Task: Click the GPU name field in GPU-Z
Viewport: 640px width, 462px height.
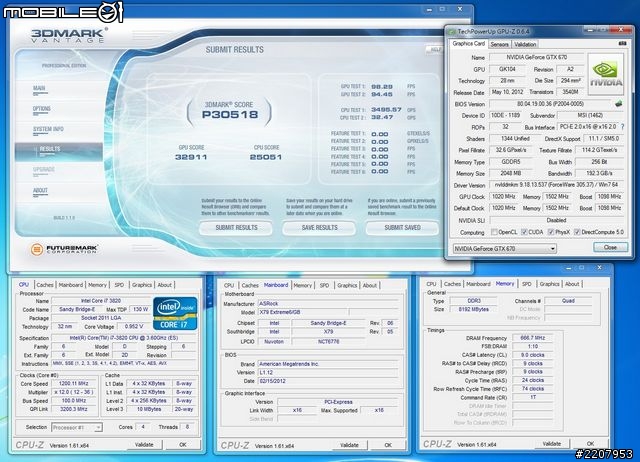Action: [537, 58]
